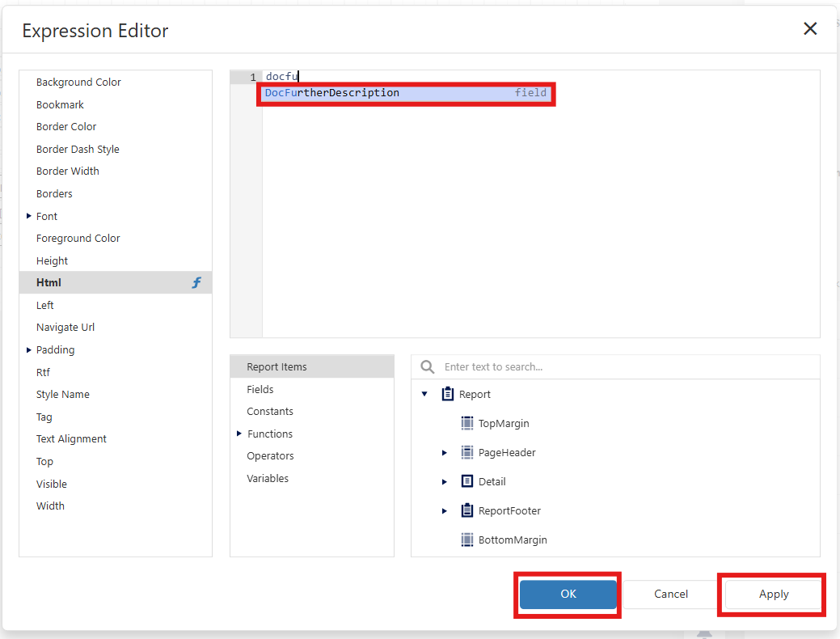Select BottomMargin in the items tree

513,540
